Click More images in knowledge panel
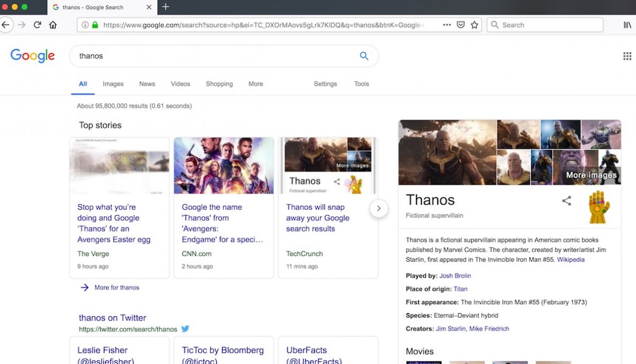The height and width of the screenshot is (364, 636). click(591, 175)
